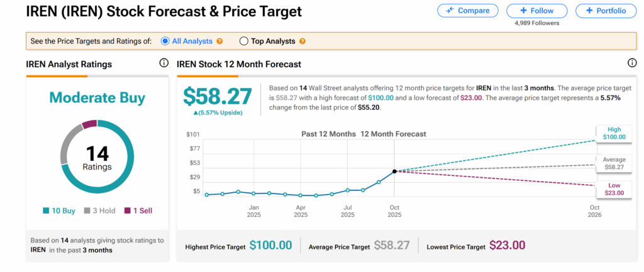Click info icon for 12 Month Forecast
The height and width of the screenshot is (272, 644).
pyautogui.click(x=632, y=63)
